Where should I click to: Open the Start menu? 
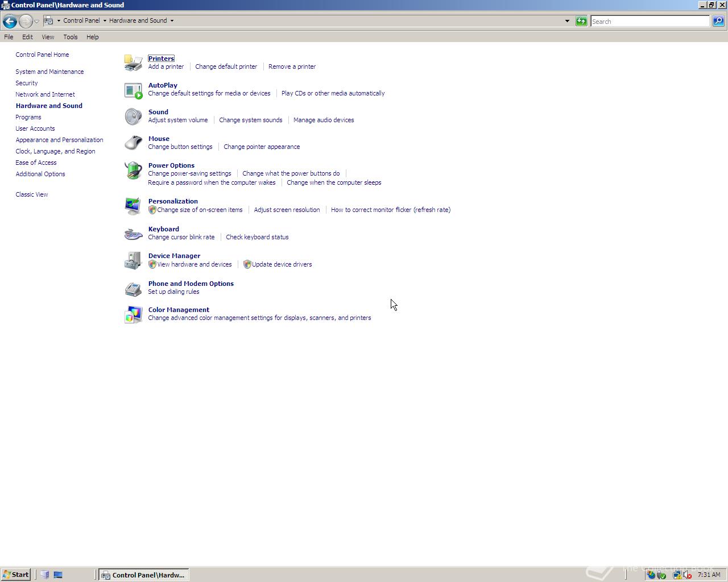tap(16, 575)
